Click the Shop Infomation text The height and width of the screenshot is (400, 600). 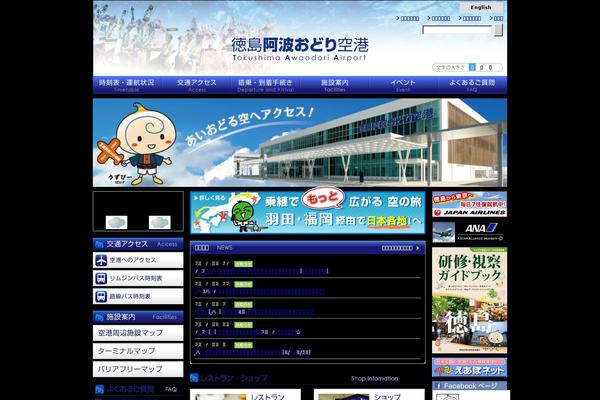[375, 379]
